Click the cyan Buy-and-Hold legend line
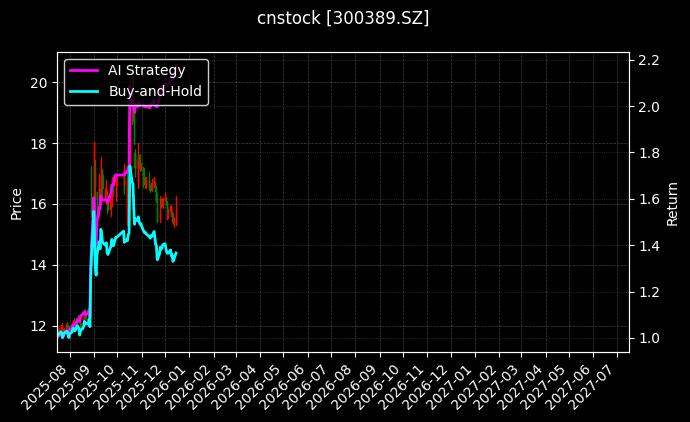Viewport: 690px width, 422px height. coord(84,91)
